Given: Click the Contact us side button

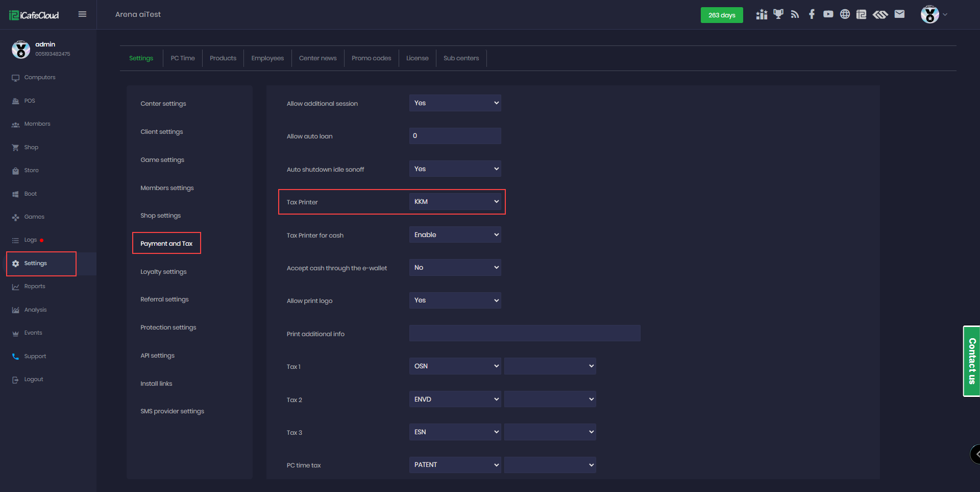Looking at the screenshot, I should click(971, 361).
